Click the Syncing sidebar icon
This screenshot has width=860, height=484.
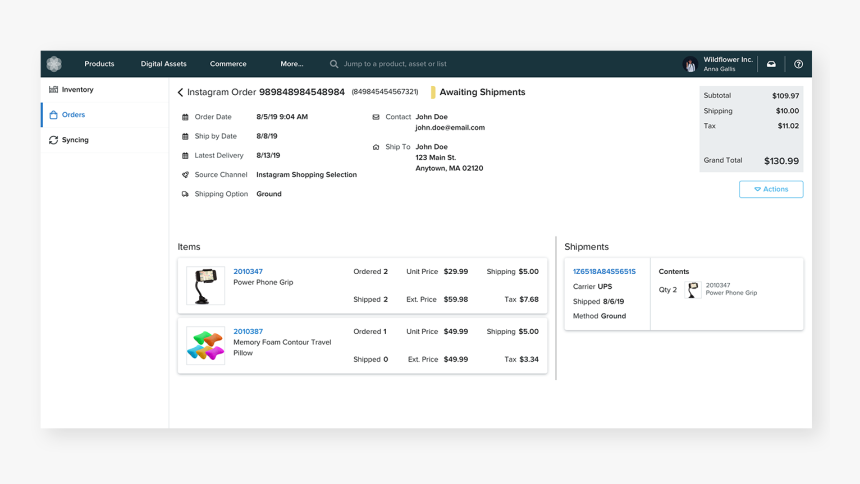(x=53, y=140)
